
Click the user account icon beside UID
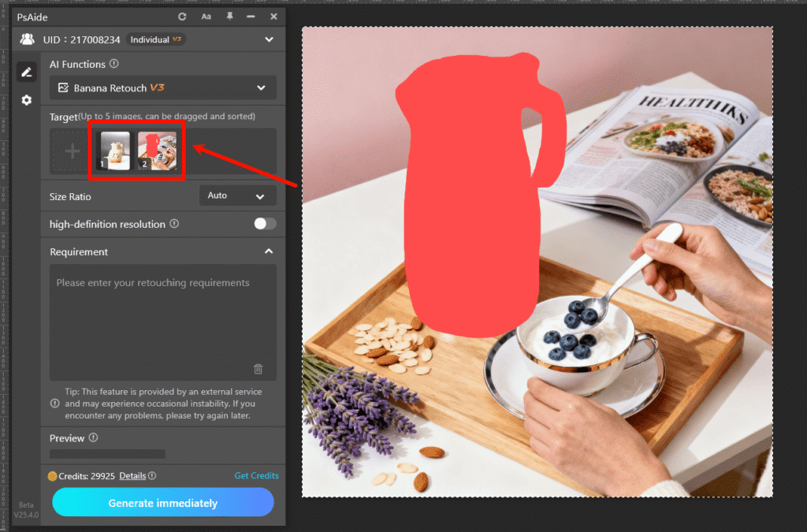pyautogui.click(x=28, y=39)
